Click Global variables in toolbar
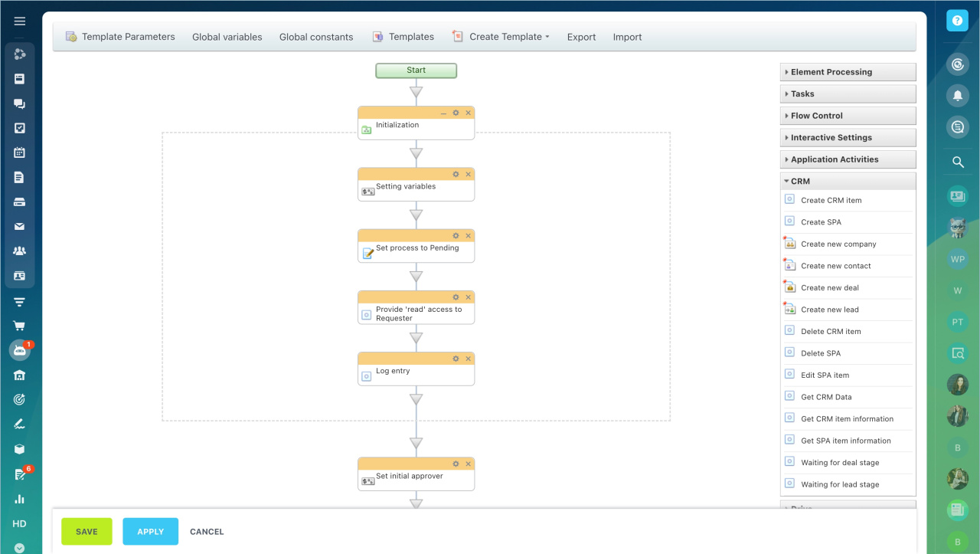This screenshot has height=554, width=980. point(227,37)
